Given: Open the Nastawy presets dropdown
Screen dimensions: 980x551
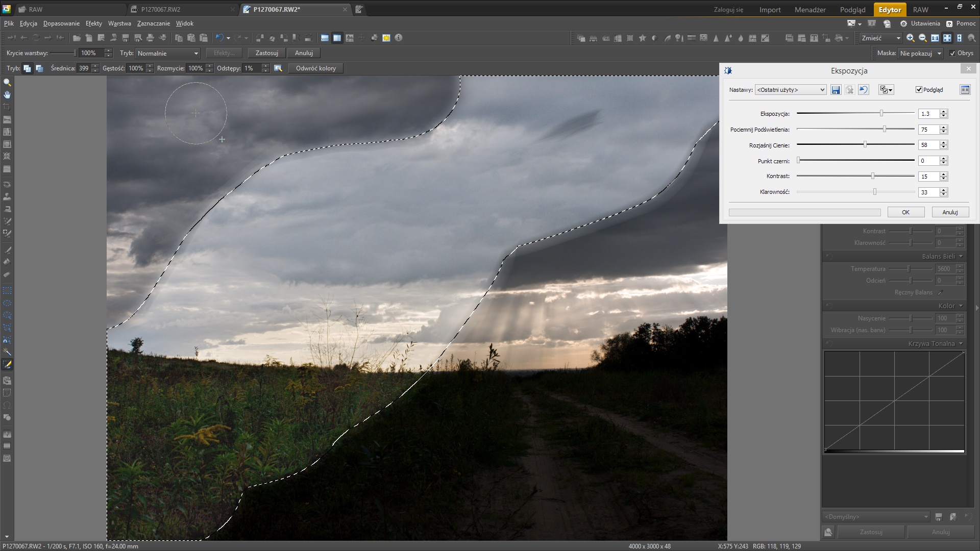Looking at the screenshot, I should 790,90.
